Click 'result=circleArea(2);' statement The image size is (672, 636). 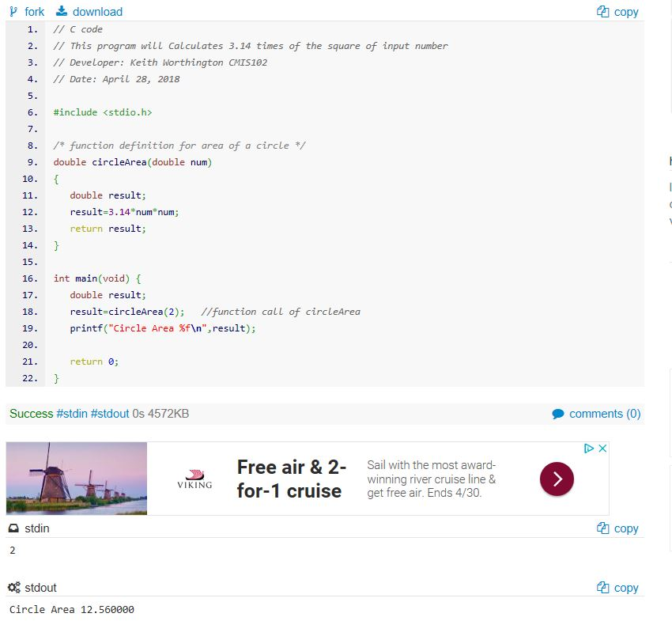[x=127, y=312]
